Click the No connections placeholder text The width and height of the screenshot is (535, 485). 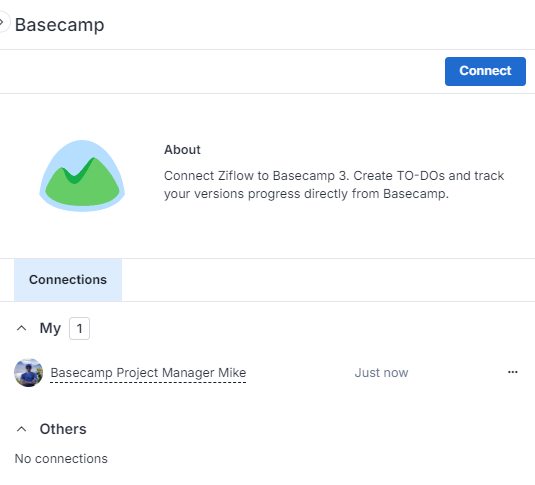coord(61,459)
